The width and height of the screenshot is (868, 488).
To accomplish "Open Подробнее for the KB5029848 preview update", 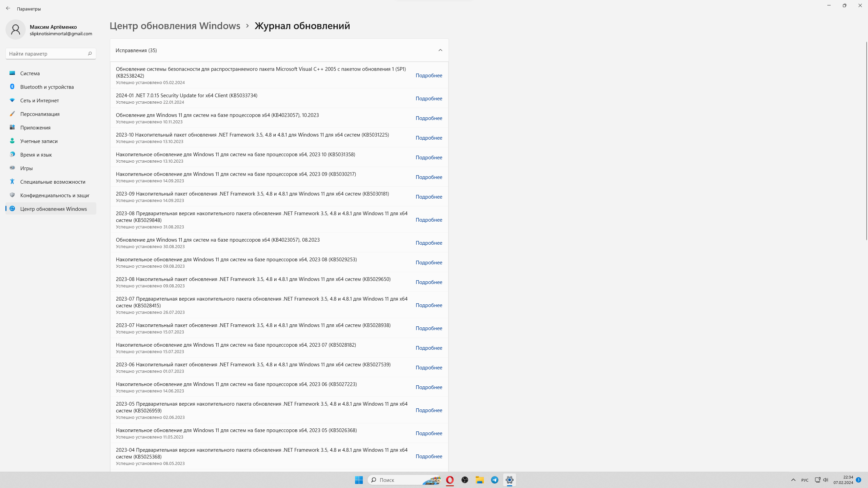I will pyautogui.click(x=429, y=220).
